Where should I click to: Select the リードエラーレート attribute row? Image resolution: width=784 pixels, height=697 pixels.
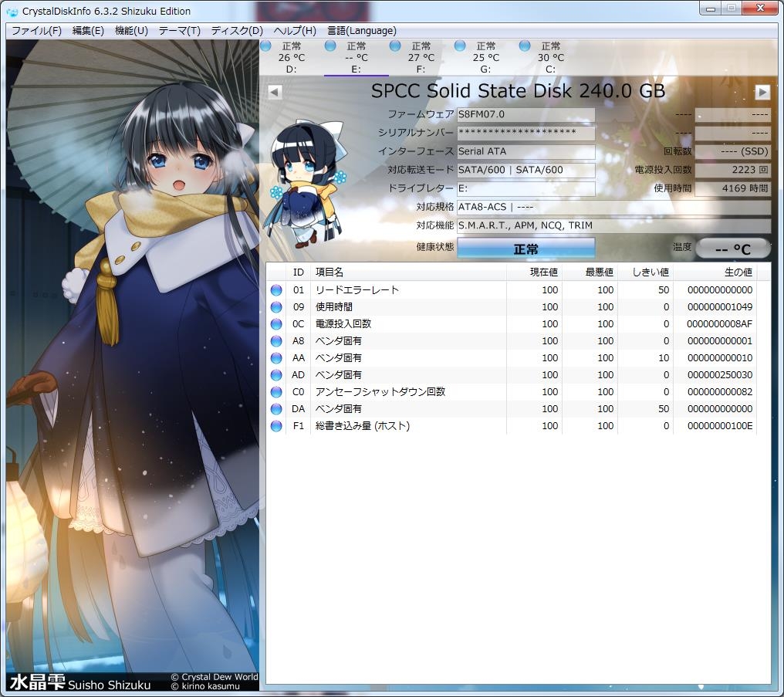(x=511, y=290)
